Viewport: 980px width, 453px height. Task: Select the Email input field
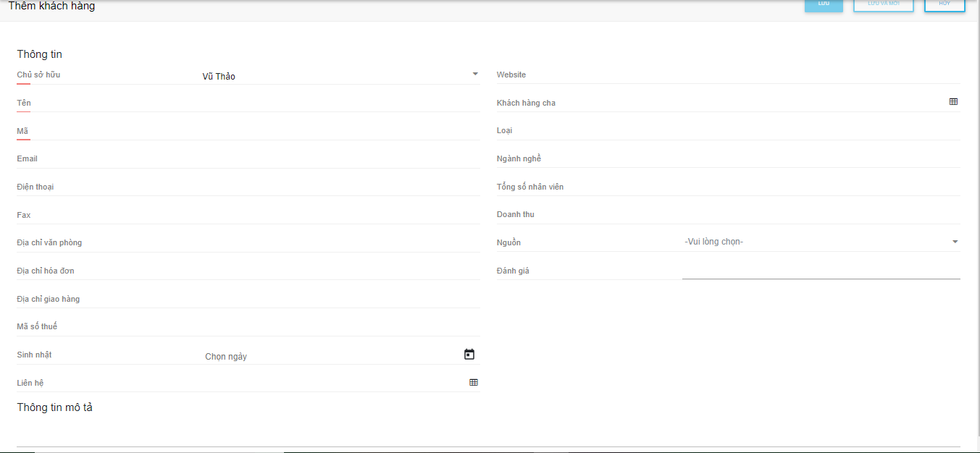(x=339, y=159)
